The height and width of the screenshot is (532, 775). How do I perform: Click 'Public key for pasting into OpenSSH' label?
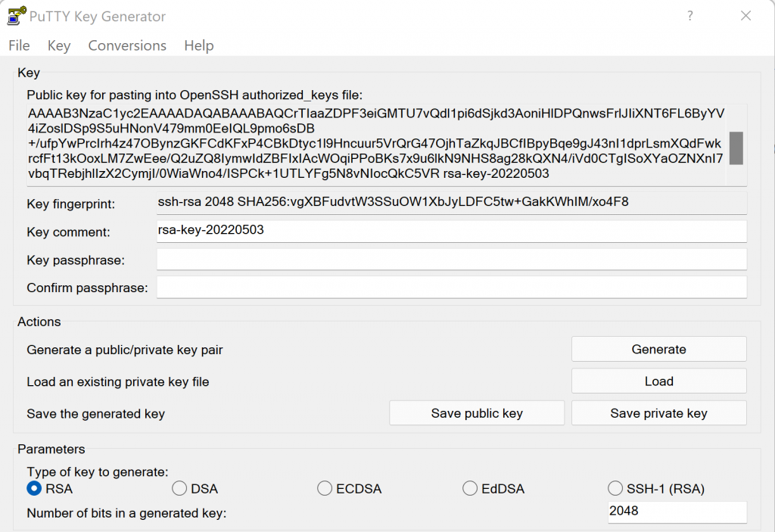click(195, 95)
